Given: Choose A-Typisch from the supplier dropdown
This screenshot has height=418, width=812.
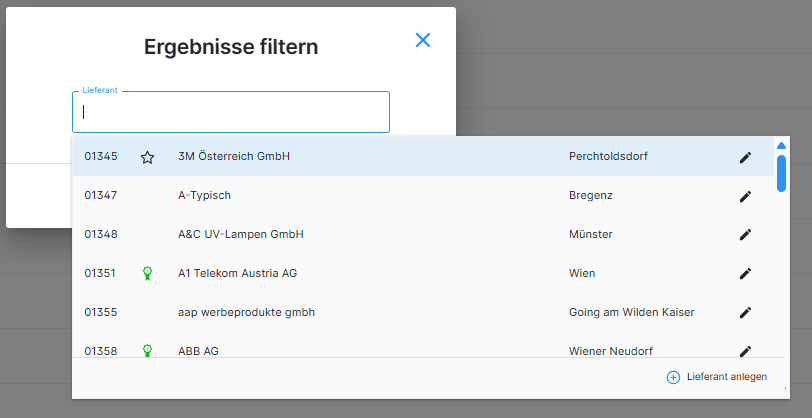Looking at the screenshot, I should click(x=204, y=196).
